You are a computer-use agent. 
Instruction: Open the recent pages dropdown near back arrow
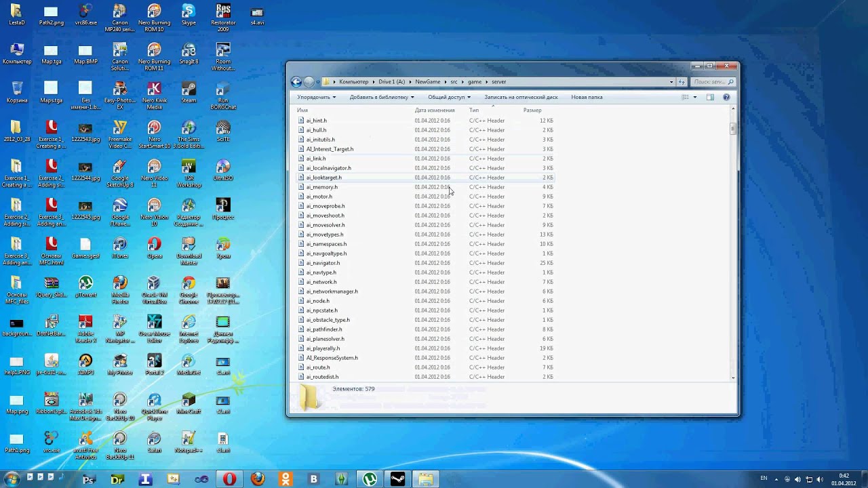click(319, 82)
